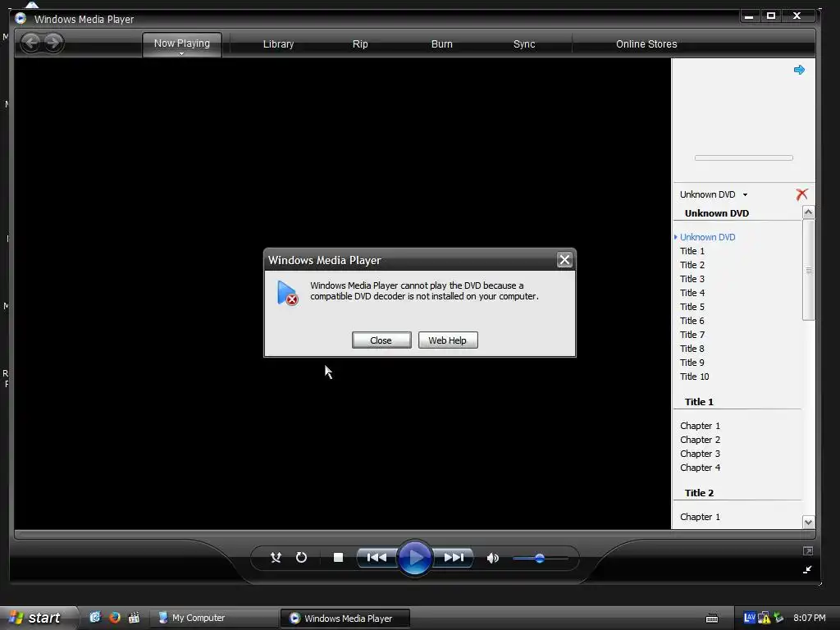Click the volume slider handle
The image size is (840, 630).
pyautogui.click(x=540, y=558)
